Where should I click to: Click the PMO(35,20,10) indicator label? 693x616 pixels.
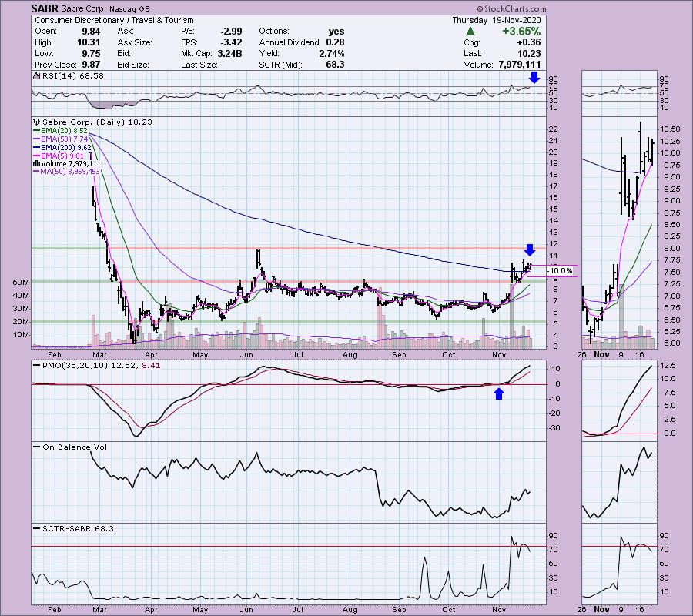101,366
